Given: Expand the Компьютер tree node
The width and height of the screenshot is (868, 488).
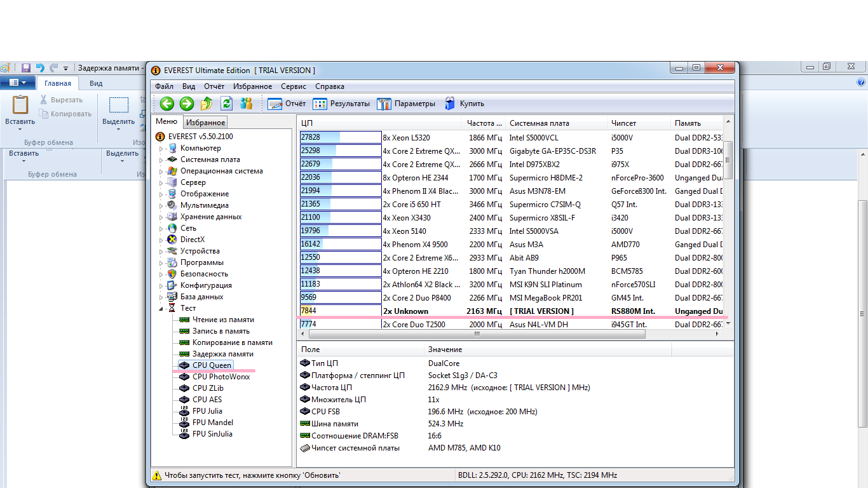Looking at the screenshot, I should tap(161, 149).
